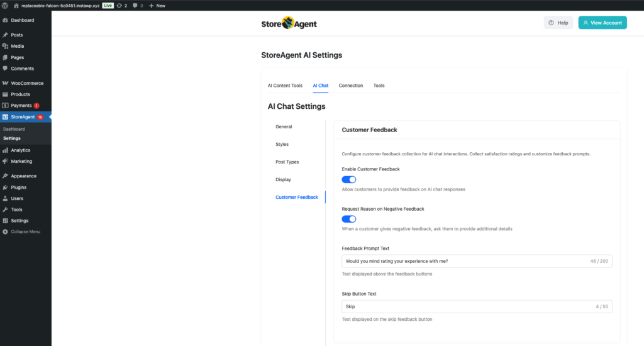Switch to the Connection tab
The image size is (644, 346).
[350, 86]
